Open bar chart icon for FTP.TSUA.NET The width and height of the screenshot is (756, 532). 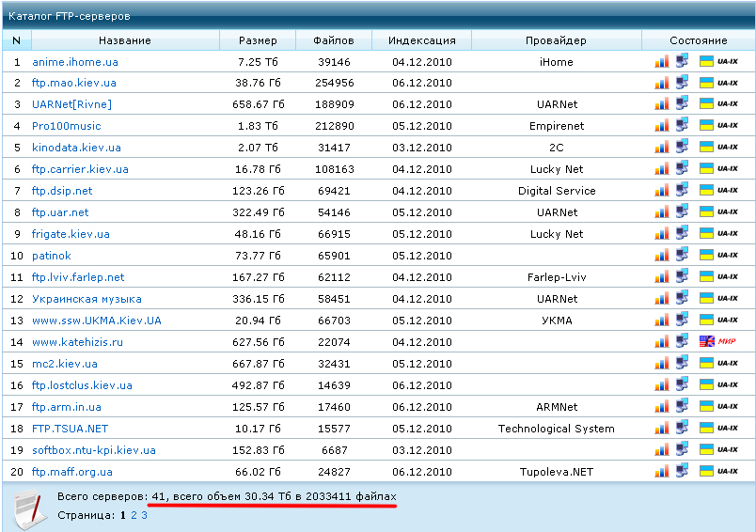[x=662, y=428]
